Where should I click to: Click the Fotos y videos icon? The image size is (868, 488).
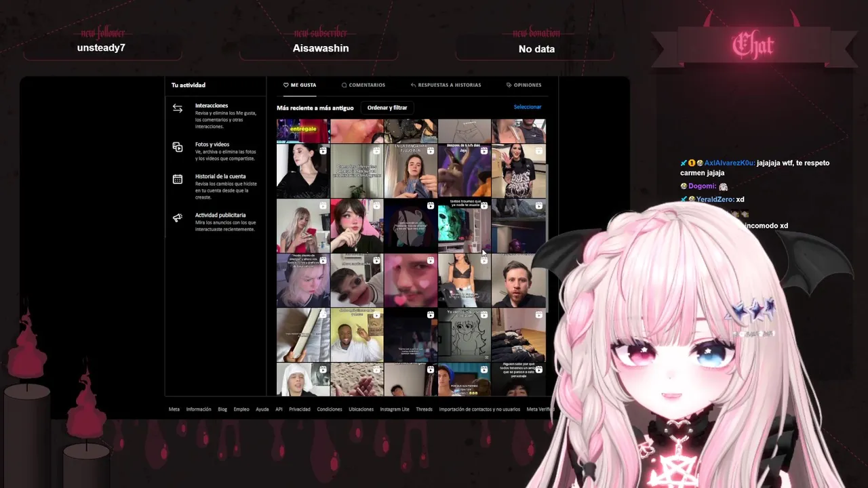coord(177,147)
